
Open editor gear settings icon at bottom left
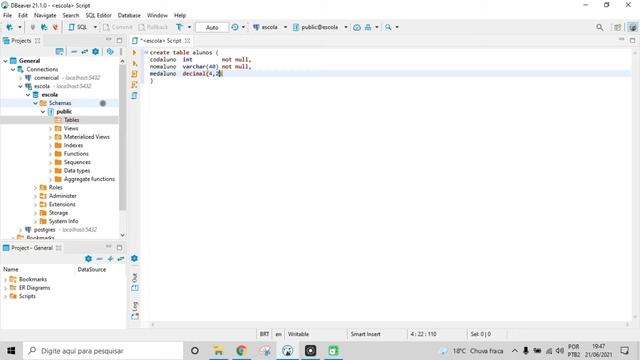134,258
